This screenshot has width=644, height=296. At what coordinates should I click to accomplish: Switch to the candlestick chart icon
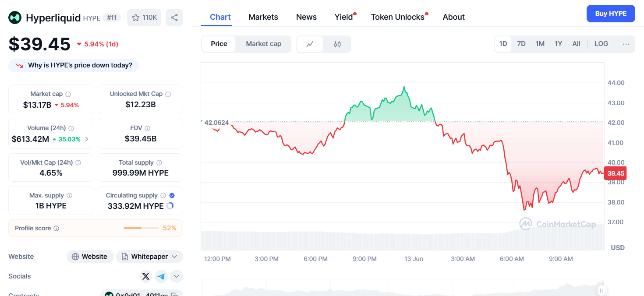tap(337, 44)
